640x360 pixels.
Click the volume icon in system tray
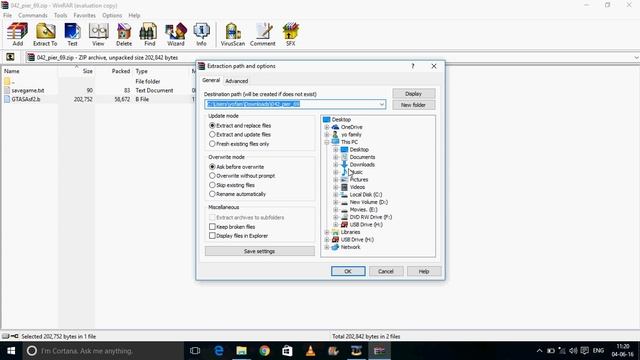573,351
